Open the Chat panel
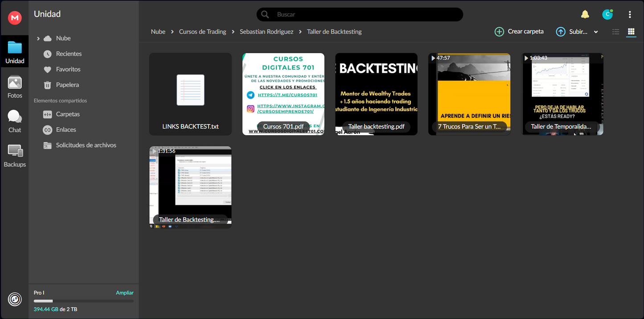Image resolution: width=644 pixels, height=319 pixels. click(15, 120)
